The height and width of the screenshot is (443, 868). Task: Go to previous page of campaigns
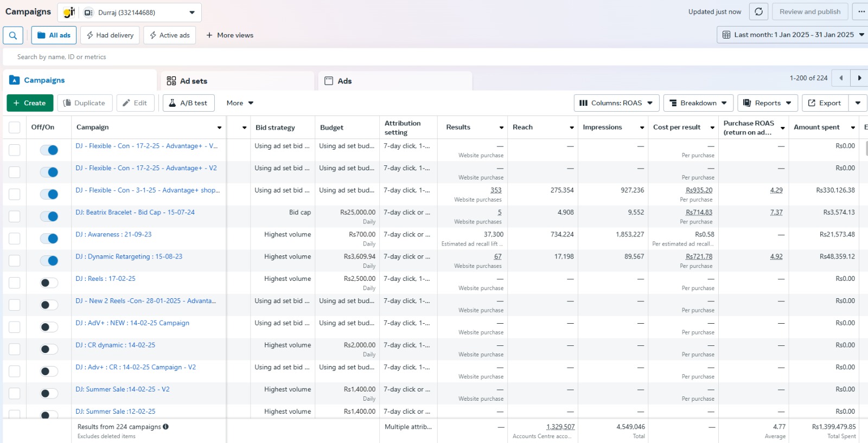pyautogui.click(x=841, y=78)
